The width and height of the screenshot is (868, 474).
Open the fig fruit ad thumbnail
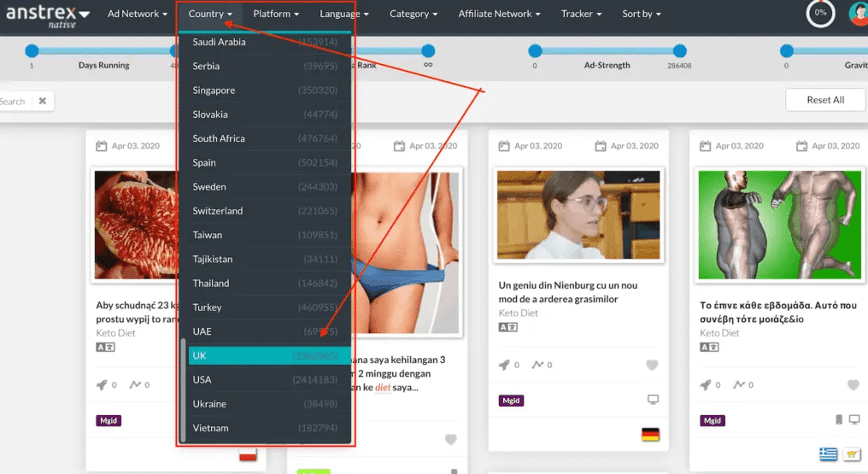[x=136, y=225]
